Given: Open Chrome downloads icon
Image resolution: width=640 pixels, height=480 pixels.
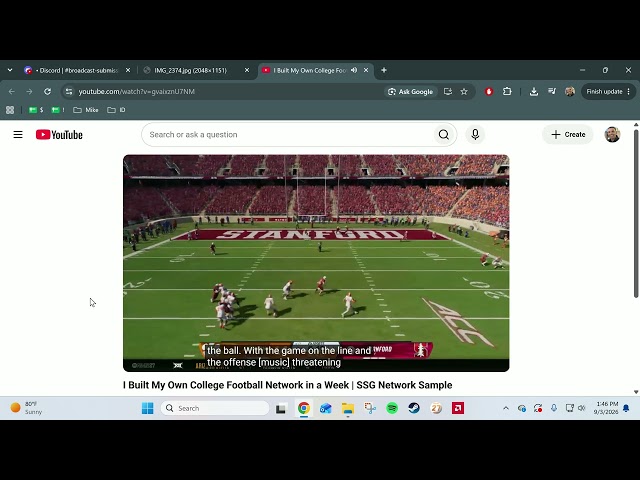Looking at the screenshot, I should (533, 91).
